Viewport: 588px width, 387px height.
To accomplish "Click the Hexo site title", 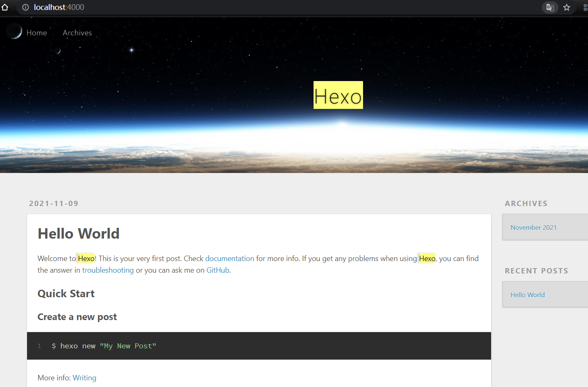I will (x=338, y=95).
